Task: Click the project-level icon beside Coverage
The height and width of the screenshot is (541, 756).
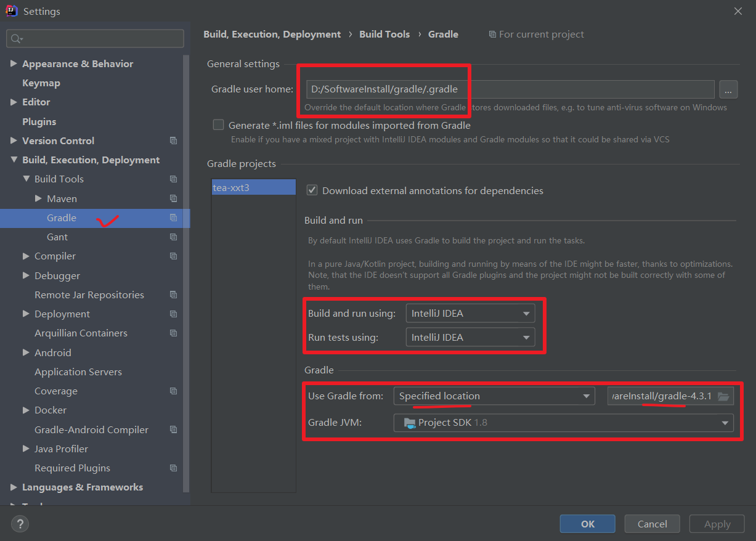Action: 173,391
